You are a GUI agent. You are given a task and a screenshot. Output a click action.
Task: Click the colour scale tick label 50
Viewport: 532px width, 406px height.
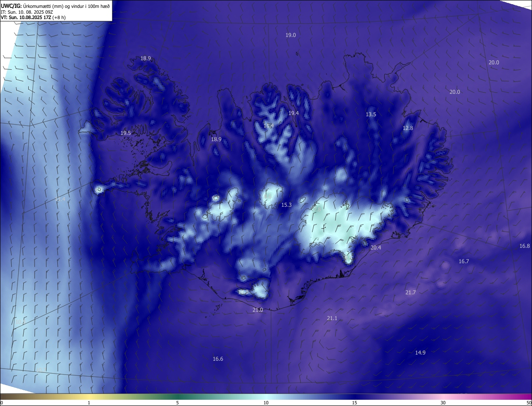click(x=529, y=403)
